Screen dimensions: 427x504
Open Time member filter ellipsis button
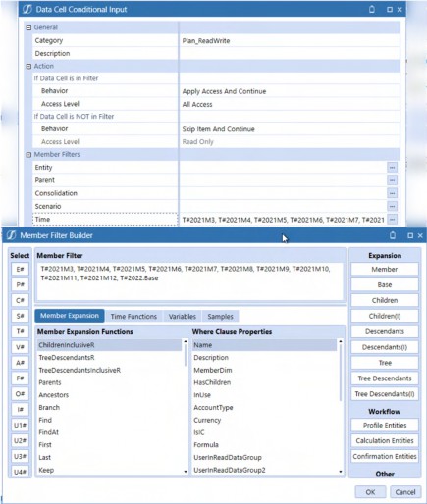pos(392,219)
